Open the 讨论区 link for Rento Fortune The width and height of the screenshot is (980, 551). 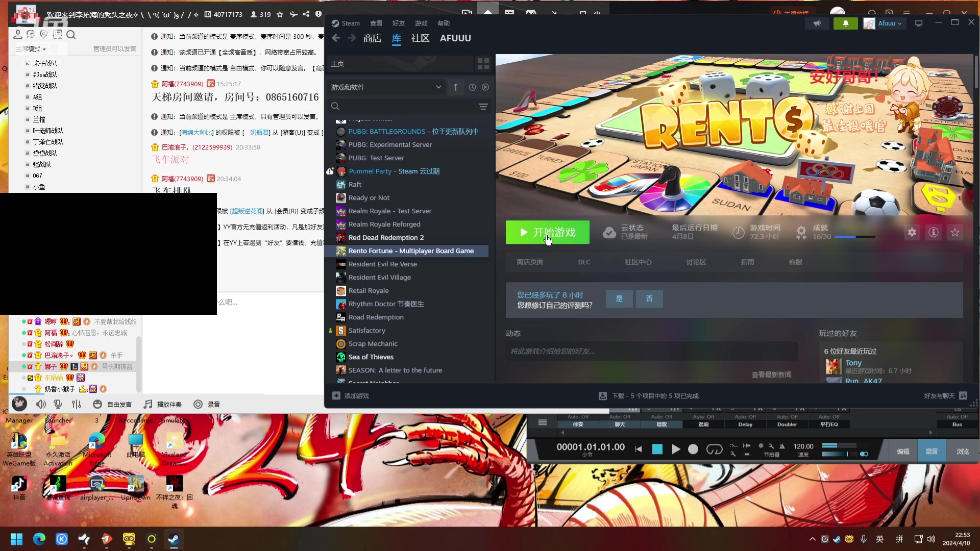click(696, 262)
